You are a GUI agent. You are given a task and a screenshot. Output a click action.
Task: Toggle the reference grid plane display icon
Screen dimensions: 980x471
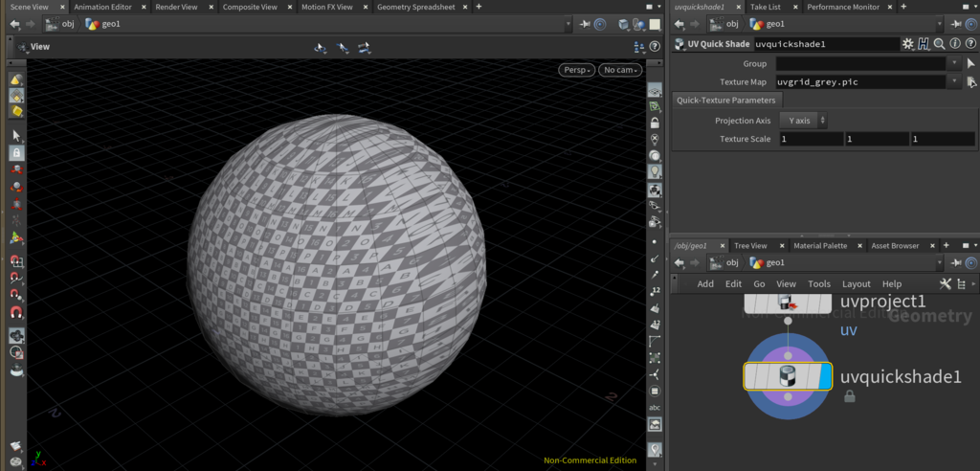pyautogui.click(x=655, y=89)
